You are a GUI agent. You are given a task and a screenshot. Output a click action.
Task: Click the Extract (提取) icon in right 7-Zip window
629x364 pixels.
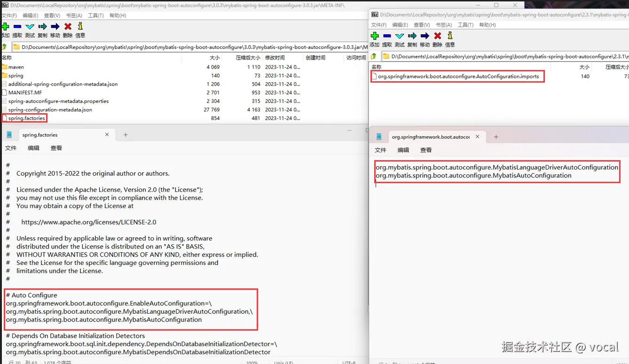[x=387, y=36]
